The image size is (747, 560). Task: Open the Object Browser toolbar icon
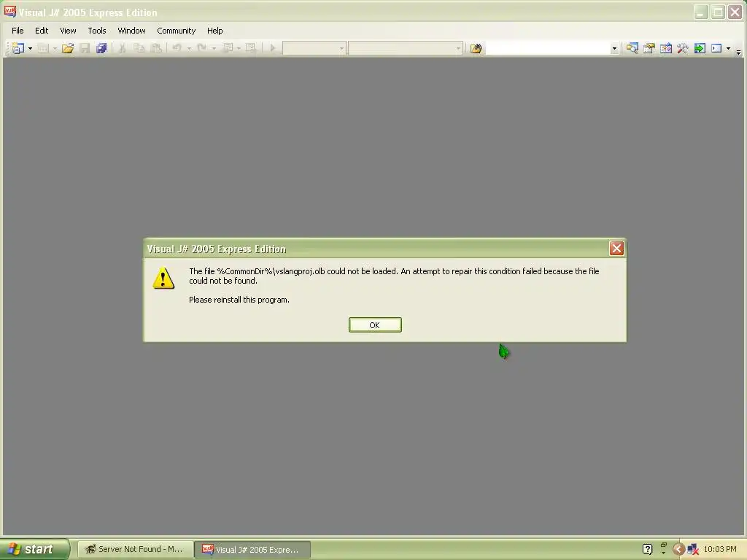coord(666,48)
